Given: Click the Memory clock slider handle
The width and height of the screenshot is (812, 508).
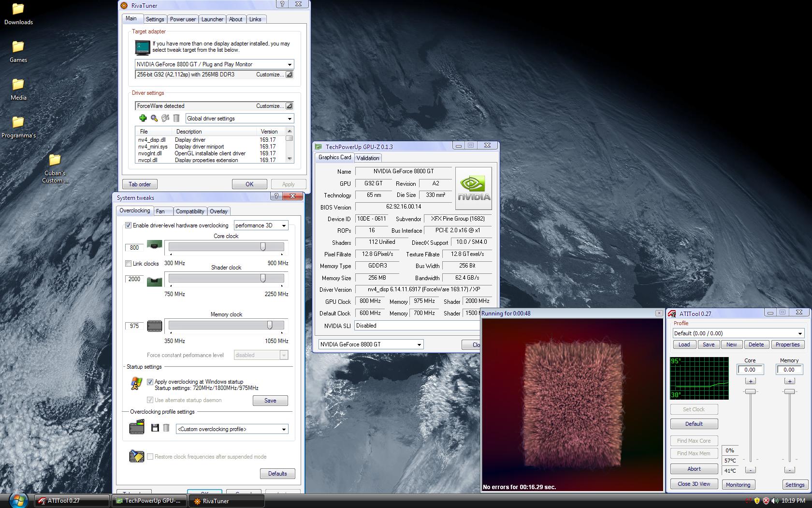Looking at the screenshot, I should tap(270, 325).
